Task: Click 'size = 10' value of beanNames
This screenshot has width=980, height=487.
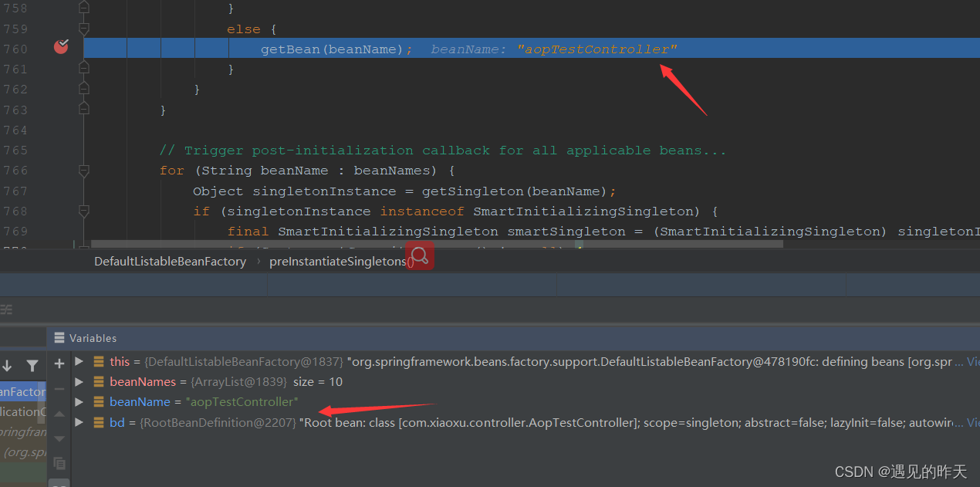Action: [316, 381]
